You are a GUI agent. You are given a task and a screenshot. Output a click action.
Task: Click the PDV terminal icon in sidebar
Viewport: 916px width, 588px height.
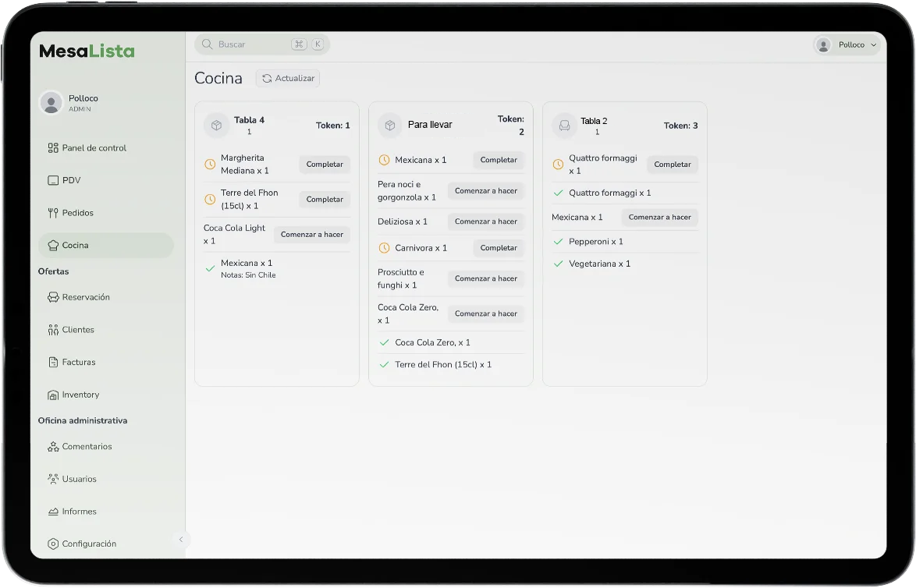click(53, 180)
